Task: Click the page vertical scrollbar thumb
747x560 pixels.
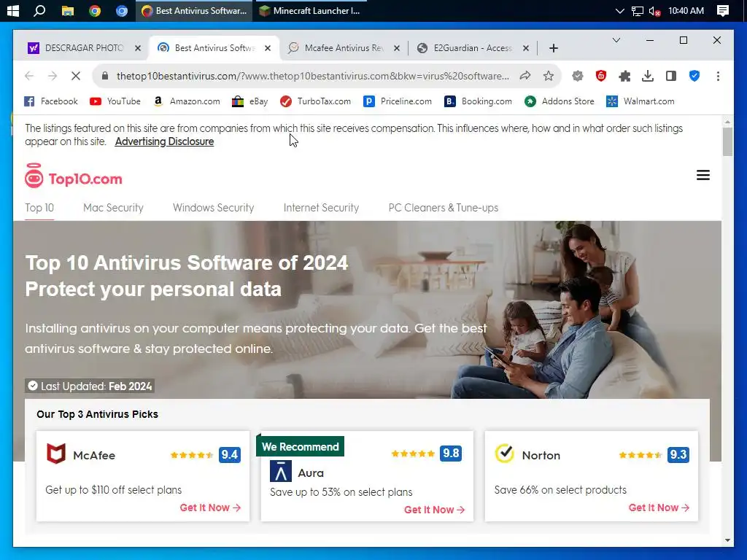Action: [727, 142]
